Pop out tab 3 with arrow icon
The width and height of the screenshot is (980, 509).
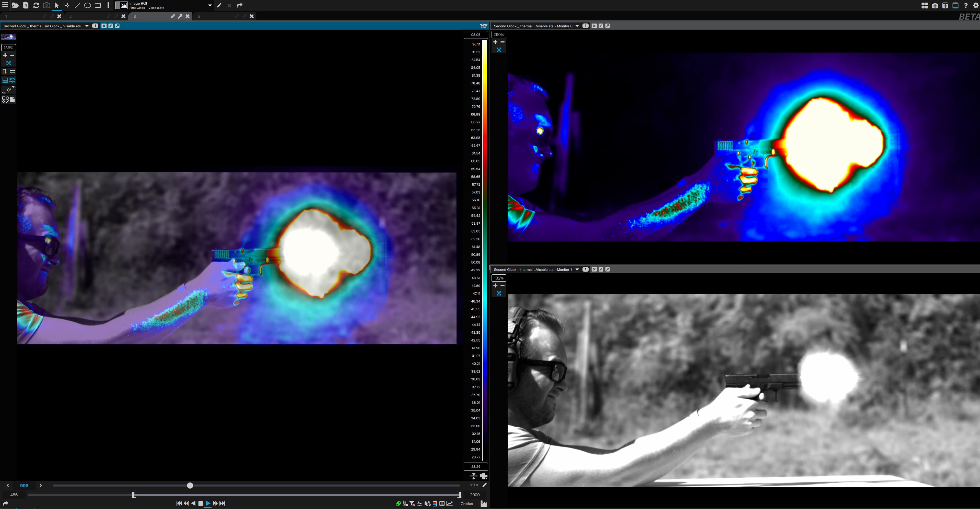(x=180, y=16)
